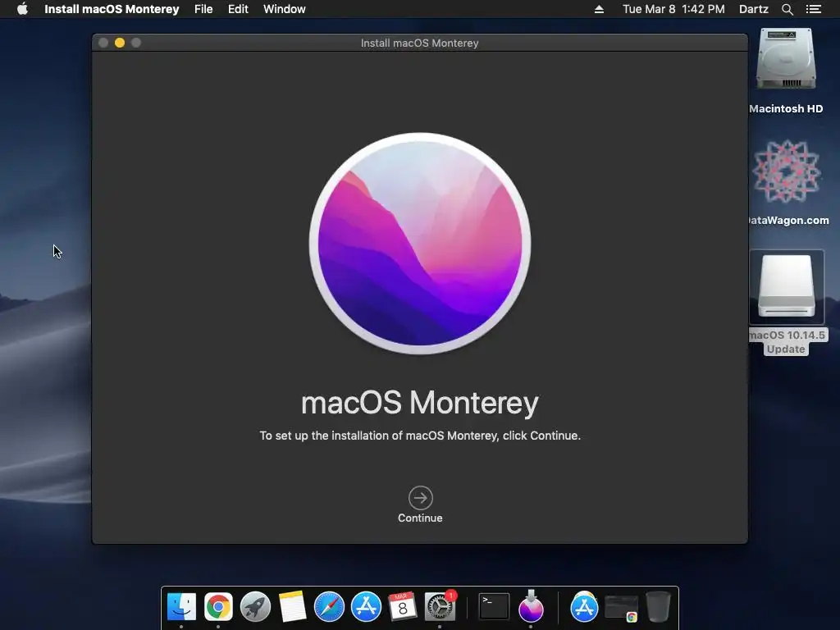Click the 'To set up the installation' instruction text

(420, 436)
